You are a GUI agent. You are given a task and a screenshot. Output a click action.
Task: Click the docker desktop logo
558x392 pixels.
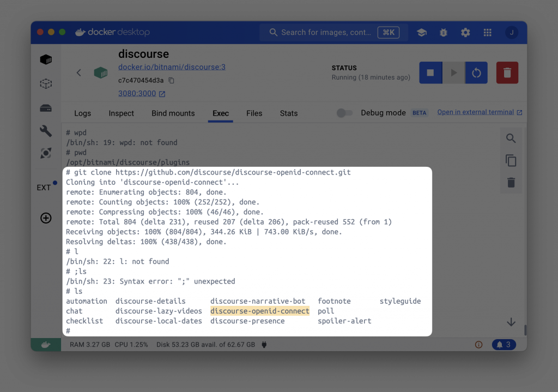pos(112,32)
